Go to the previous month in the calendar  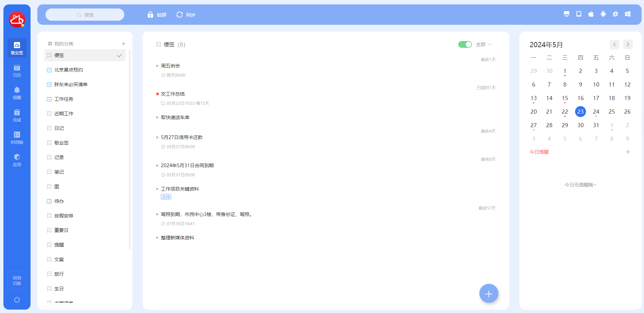(x=614, y=44)
